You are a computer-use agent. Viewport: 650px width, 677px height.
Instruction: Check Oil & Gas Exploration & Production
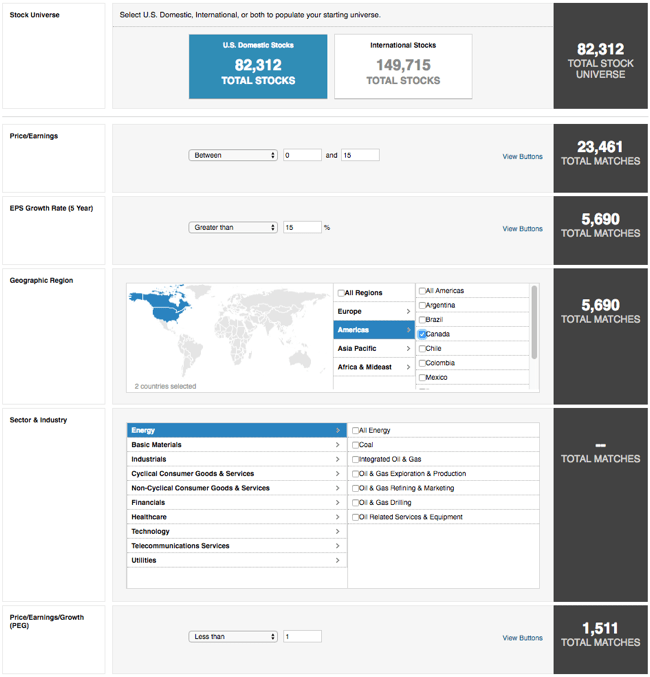(x=355, y=474)
